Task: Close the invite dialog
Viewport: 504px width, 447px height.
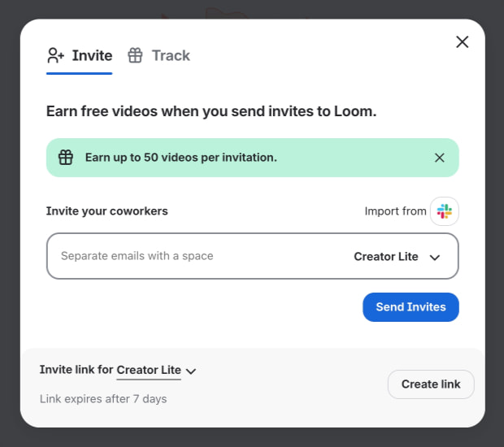Action: (463, 41)
